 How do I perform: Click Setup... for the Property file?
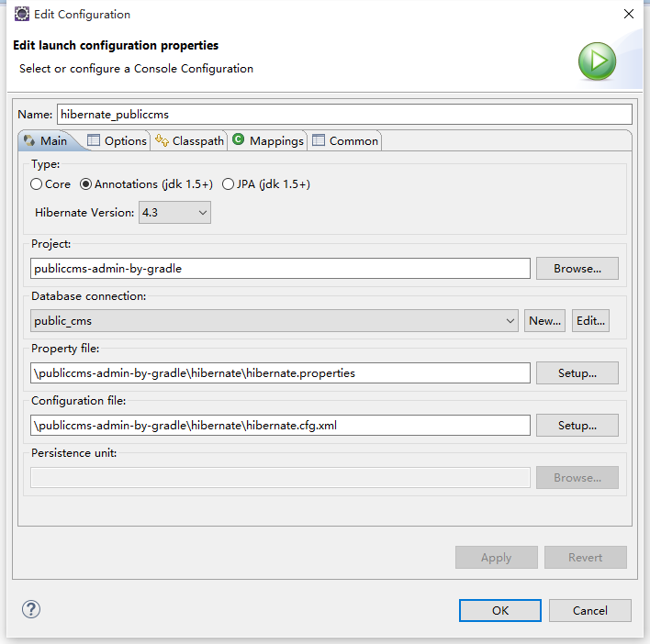(577, 373)
